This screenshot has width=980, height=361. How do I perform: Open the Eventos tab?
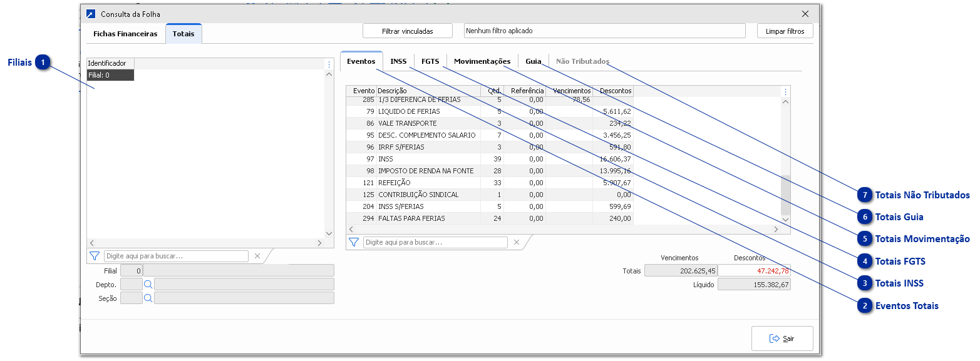click(x=361, y=61)
